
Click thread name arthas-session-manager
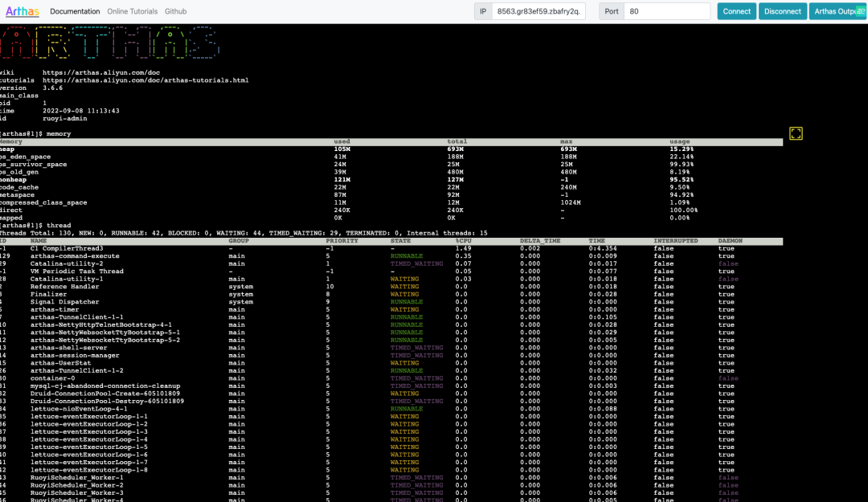75,355
